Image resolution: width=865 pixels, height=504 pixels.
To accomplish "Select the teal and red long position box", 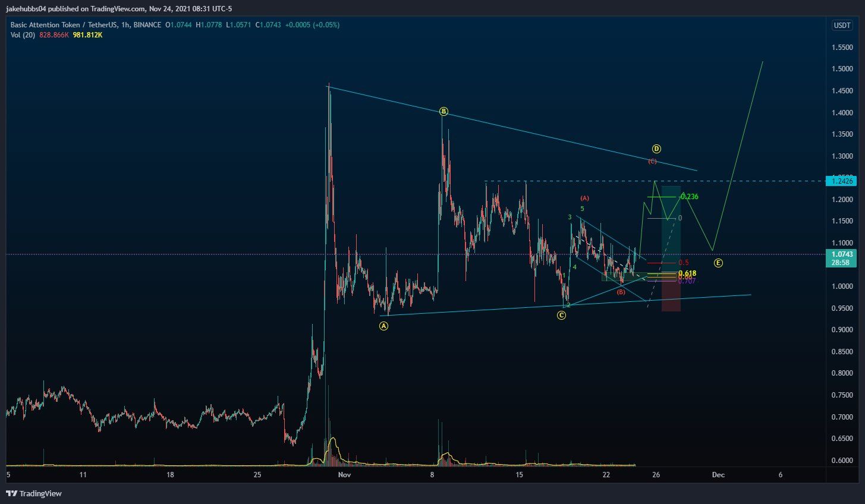I will click(x=671, y=248).
